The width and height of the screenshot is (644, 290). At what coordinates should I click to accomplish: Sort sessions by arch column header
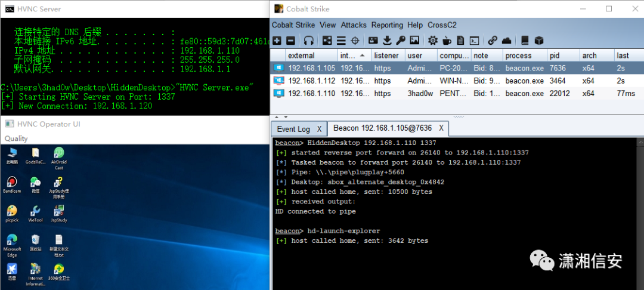coord(596,55)
